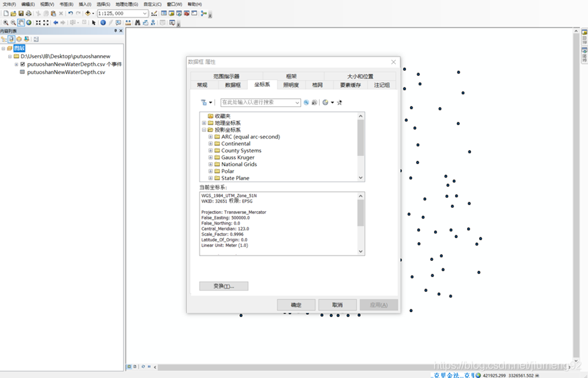
Task: Select the Pan hand tool
Action: coord(21,22)
